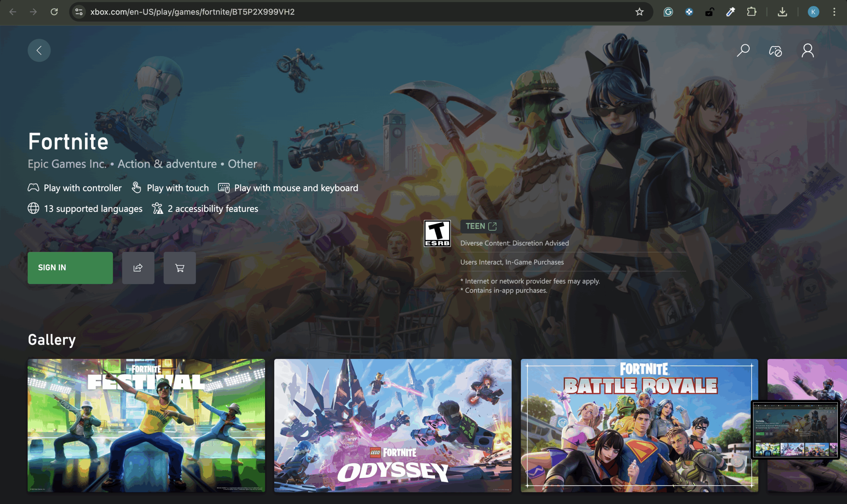This screenshot has height=504, width=847.
Task: Open the Xbox profile account icon
Action: coord(808,51)
